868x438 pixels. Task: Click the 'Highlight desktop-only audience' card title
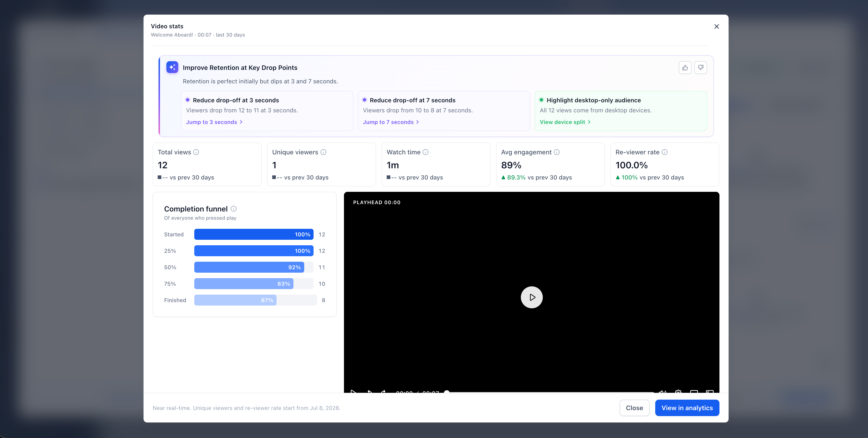point(594,100)
